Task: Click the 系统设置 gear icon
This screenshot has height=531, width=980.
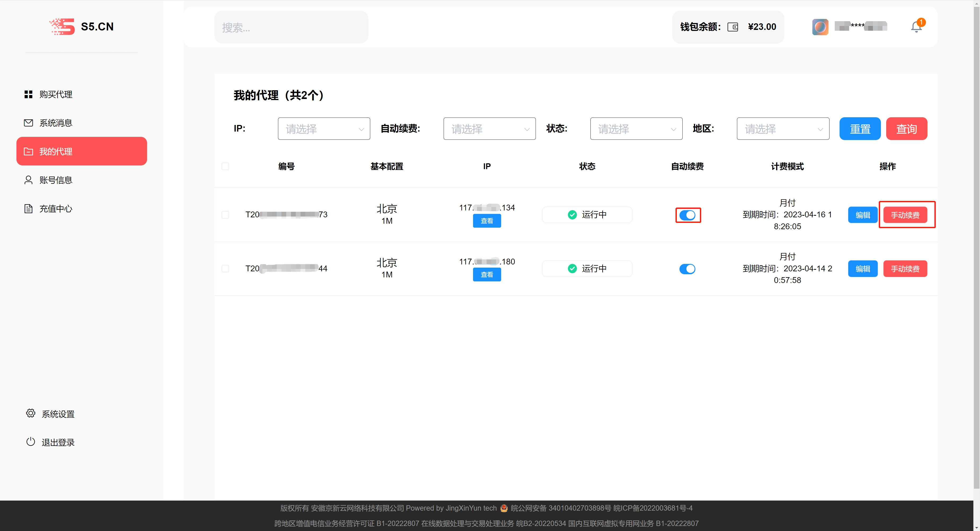Action: click(x=30, y=413)
